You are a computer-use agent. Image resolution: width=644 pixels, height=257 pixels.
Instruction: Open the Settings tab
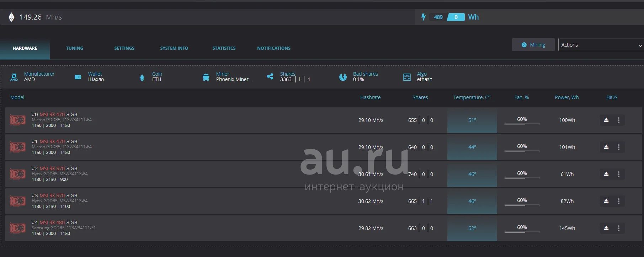124,48
